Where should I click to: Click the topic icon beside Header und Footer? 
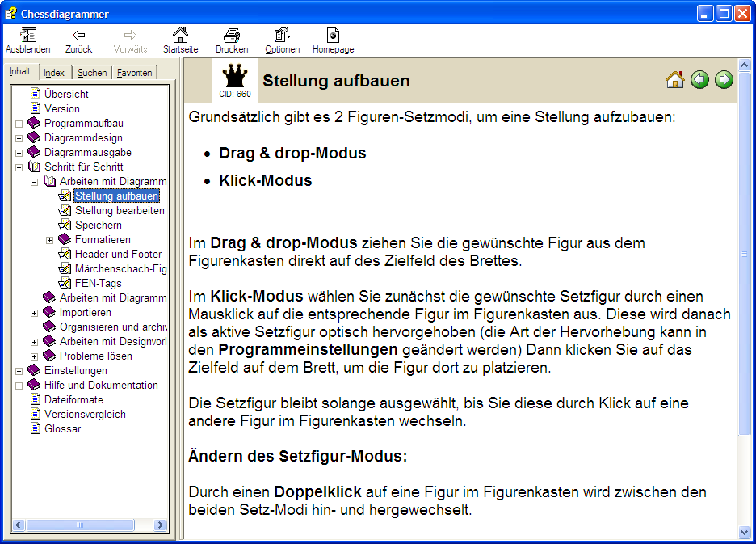click(65, 254)
